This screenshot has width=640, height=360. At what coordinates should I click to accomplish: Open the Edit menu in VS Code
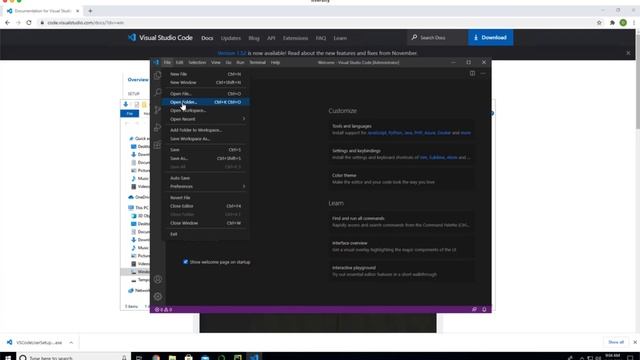tap(180, 62)
